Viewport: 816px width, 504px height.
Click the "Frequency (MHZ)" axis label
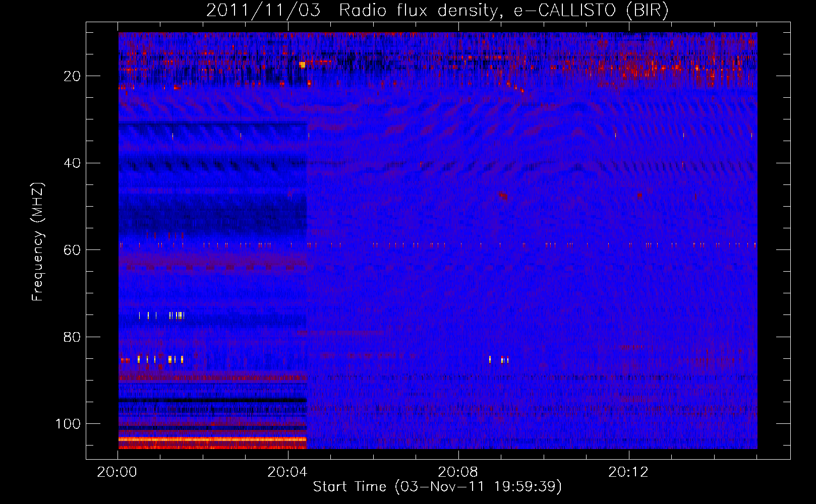coord(38,241)
